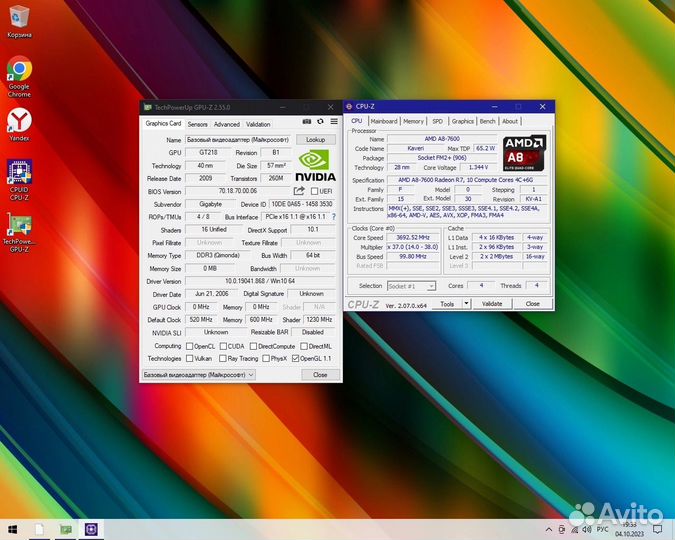Click the GPU Name field in GPU-Z

pyautogui.click(x=238, y=140)
